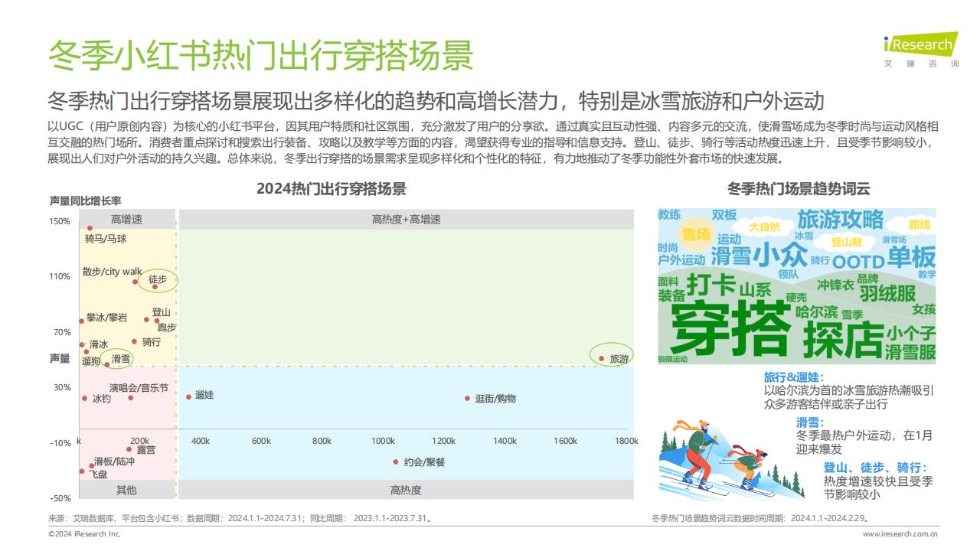The image size is (980, 551).
Task: Click the 遛狗 data label
Action: [90, 360]
